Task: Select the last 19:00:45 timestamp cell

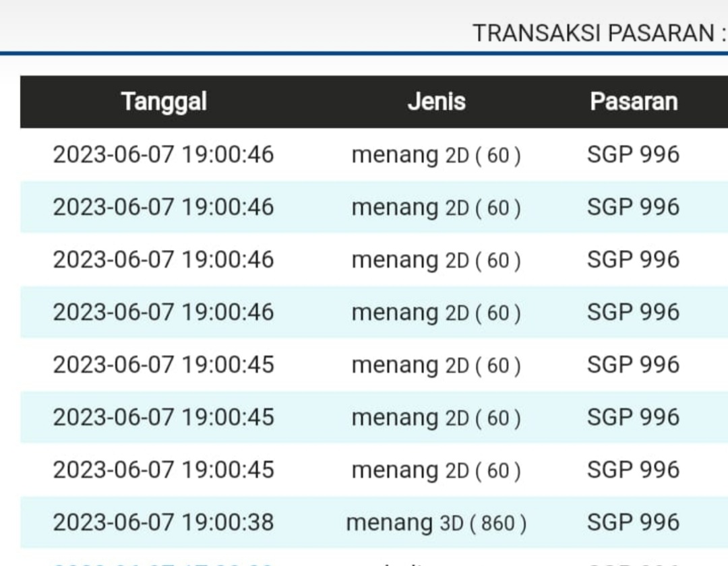Action: 163,470
